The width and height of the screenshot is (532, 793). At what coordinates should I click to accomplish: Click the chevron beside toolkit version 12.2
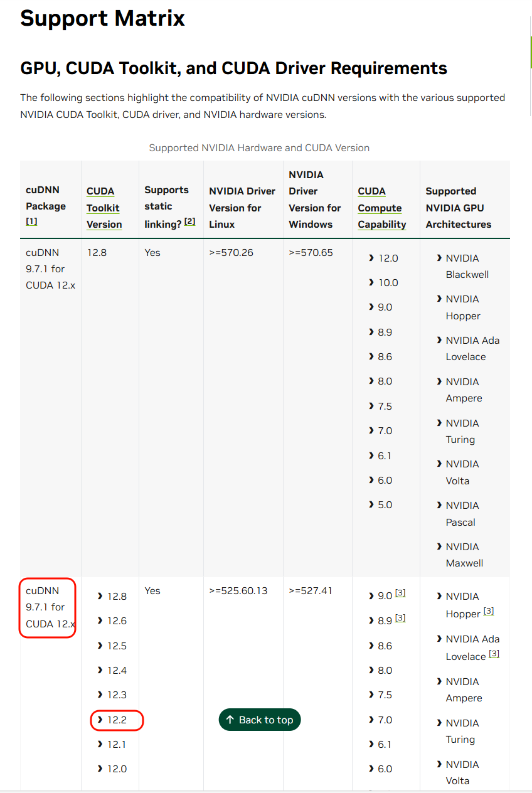click(100, 720)
